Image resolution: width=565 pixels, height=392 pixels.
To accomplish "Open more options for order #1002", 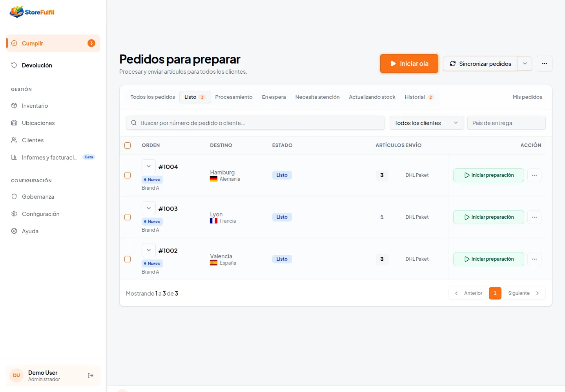I will point(534,259).
